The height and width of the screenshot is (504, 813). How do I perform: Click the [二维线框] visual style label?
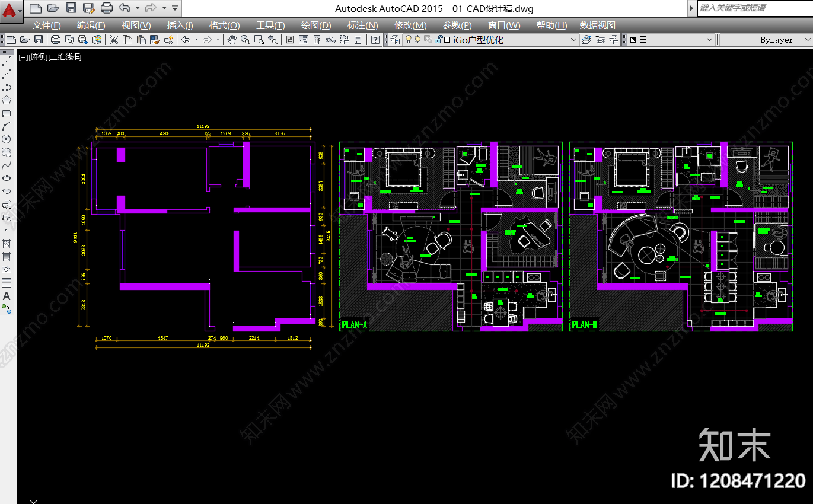(65, 58)
